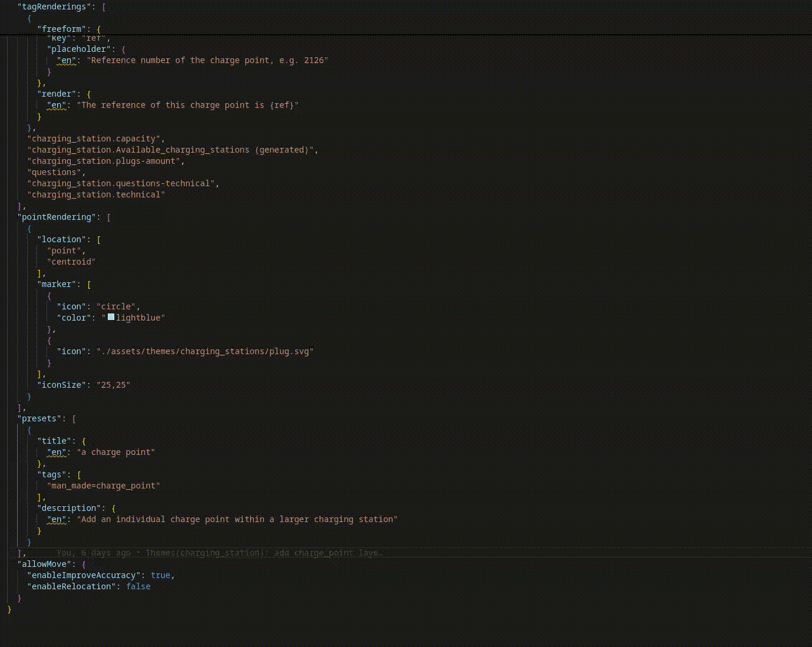
Task: Click the "a charge point" title string
Action: coord(116,452)
